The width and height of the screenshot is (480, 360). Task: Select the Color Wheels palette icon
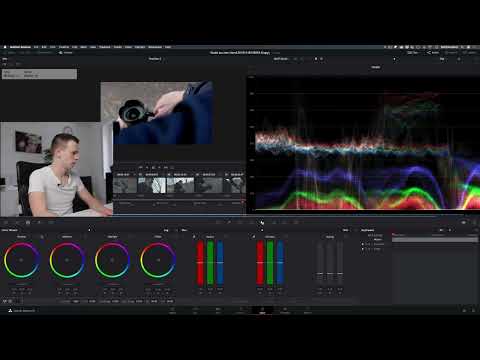[28, 222]
